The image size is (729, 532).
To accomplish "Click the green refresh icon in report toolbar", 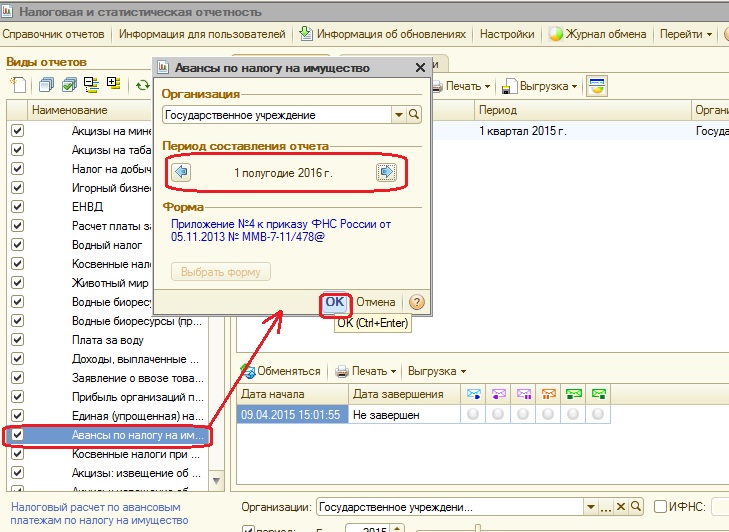I will (x=143, y=86).
